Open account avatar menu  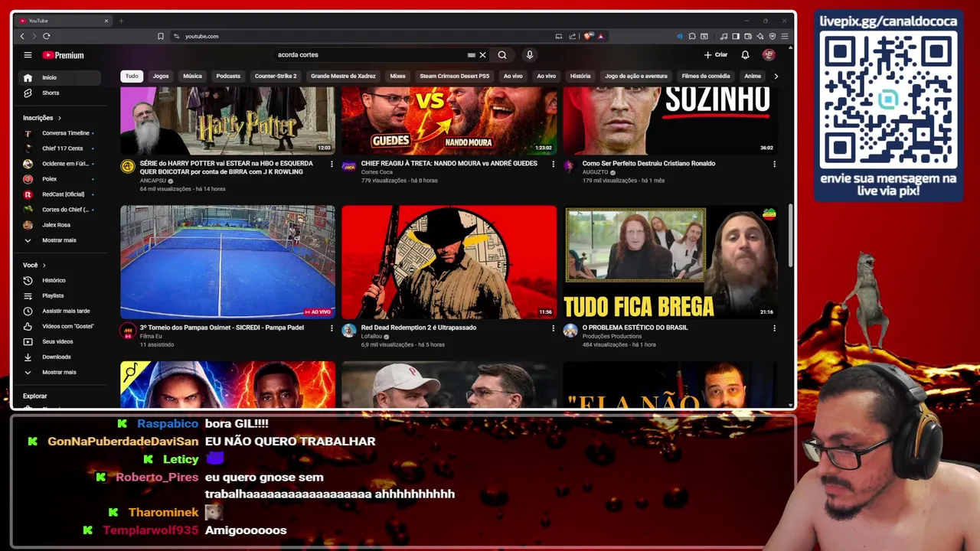[x=769, y=55]
